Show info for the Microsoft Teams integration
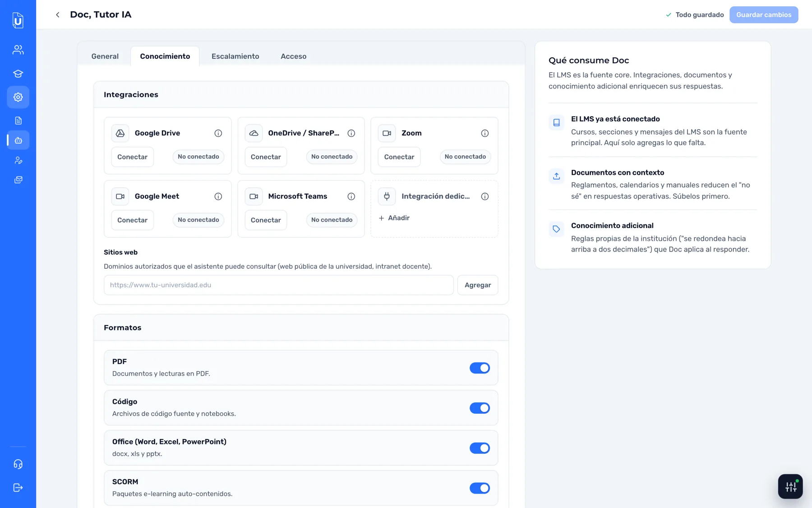This screenshot has height=508, width=812. tap(351, 196)
